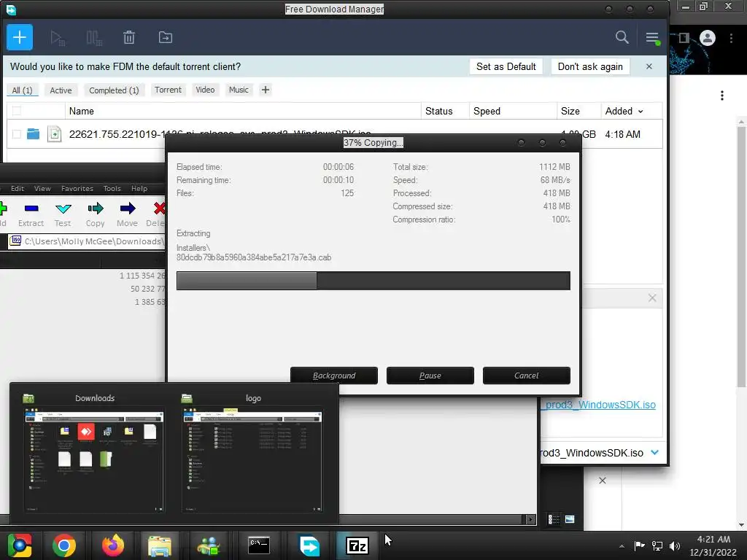Screen dimensions: 747x560
Task: Open the Edit menu in 7-Zip
Action: coord(18,189)
